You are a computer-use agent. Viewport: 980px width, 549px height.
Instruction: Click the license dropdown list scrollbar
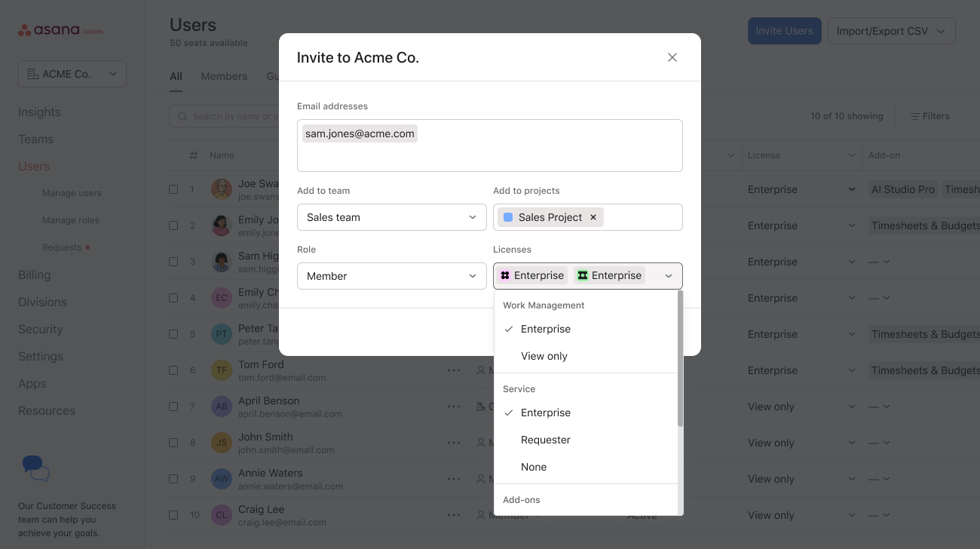point(681,359)
